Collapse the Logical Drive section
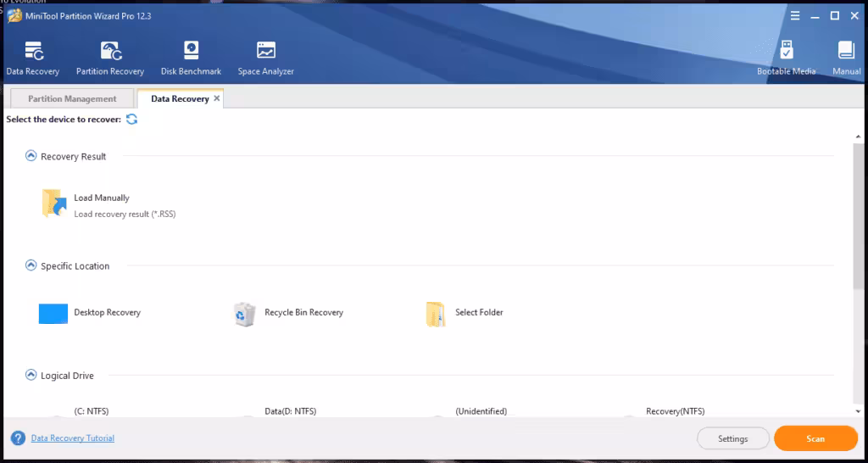Image resolution: width=868 pixels, height=463 pixels. click(x=31, y=376)
